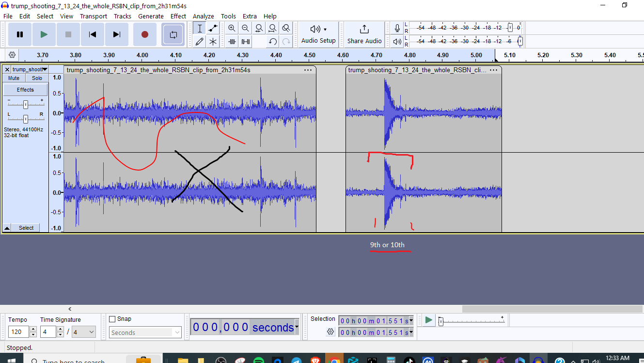Open the Audio Setup dropdown

click(318, 34)
